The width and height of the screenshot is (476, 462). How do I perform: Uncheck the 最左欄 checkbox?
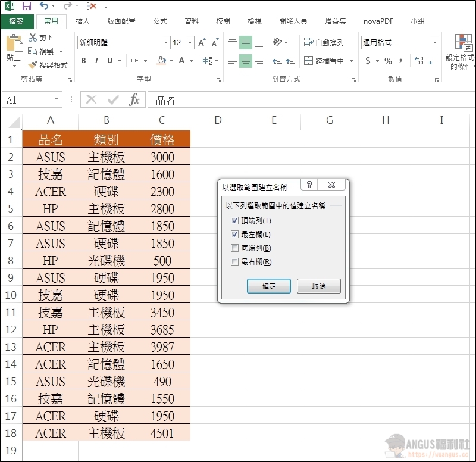[x=234, y=235]
